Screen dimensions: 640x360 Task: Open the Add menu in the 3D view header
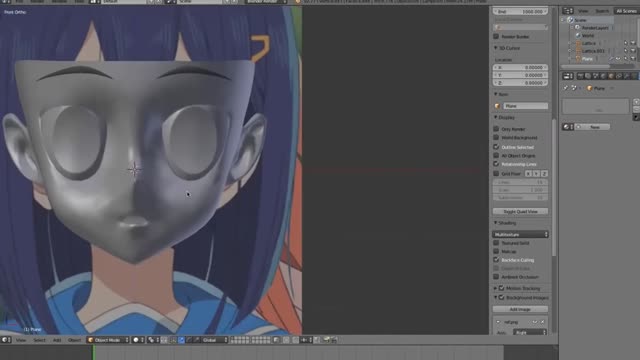pyautogui.click(x=57, y=340)
